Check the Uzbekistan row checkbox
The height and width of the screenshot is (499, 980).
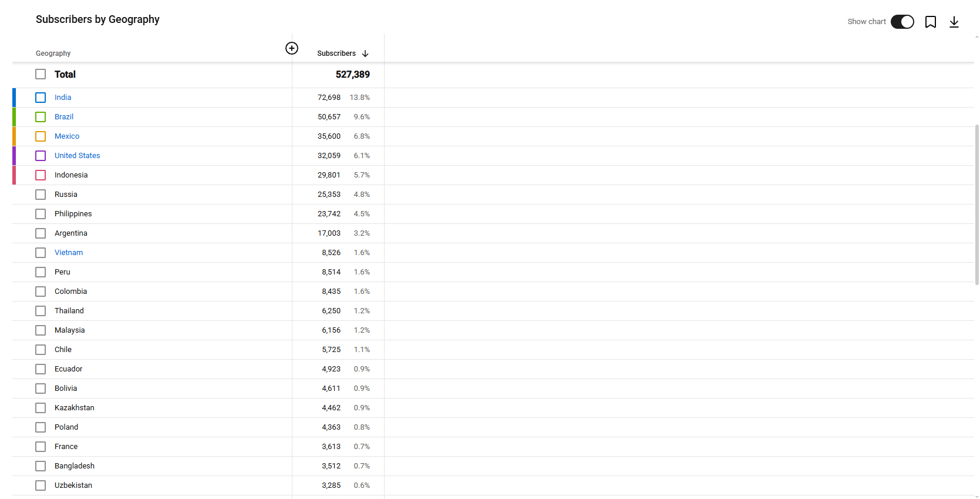pos(41,485)
